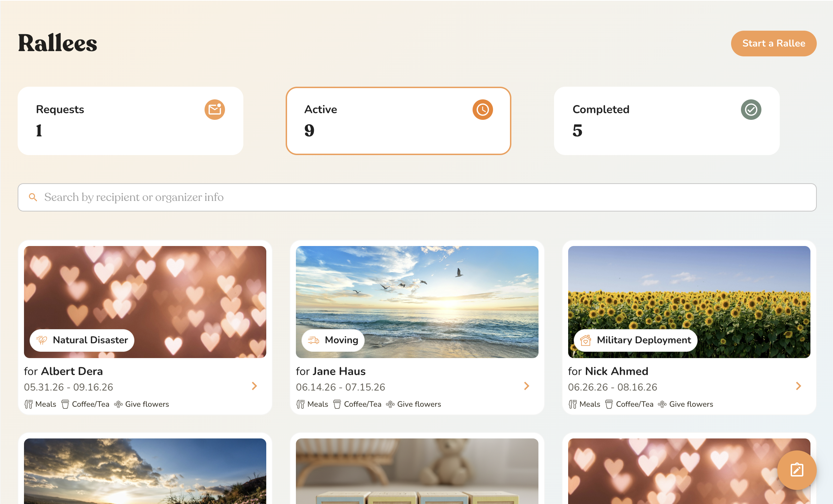The height and width of the screenshot is (504, 833).
Task: Open the sunset sky thumbnail in second row
Action: pyautogui.click(x=145, y=471)
